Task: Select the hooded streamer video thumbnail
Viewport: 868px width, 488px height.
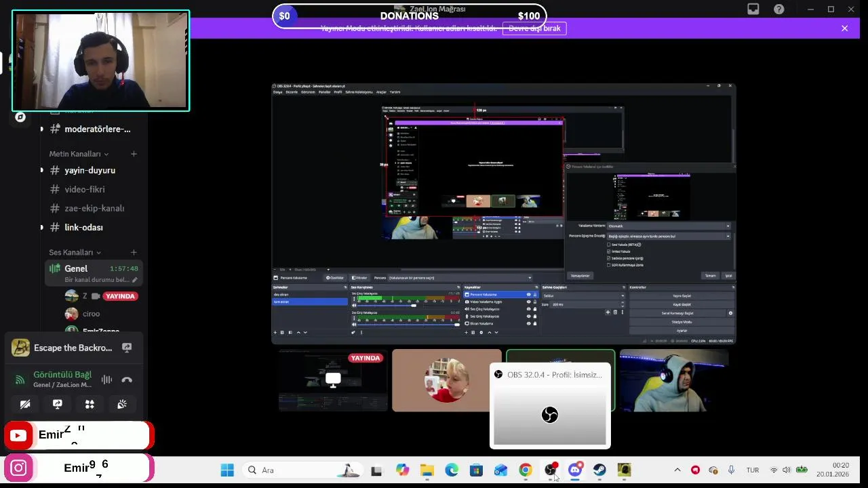Action: 674,380
